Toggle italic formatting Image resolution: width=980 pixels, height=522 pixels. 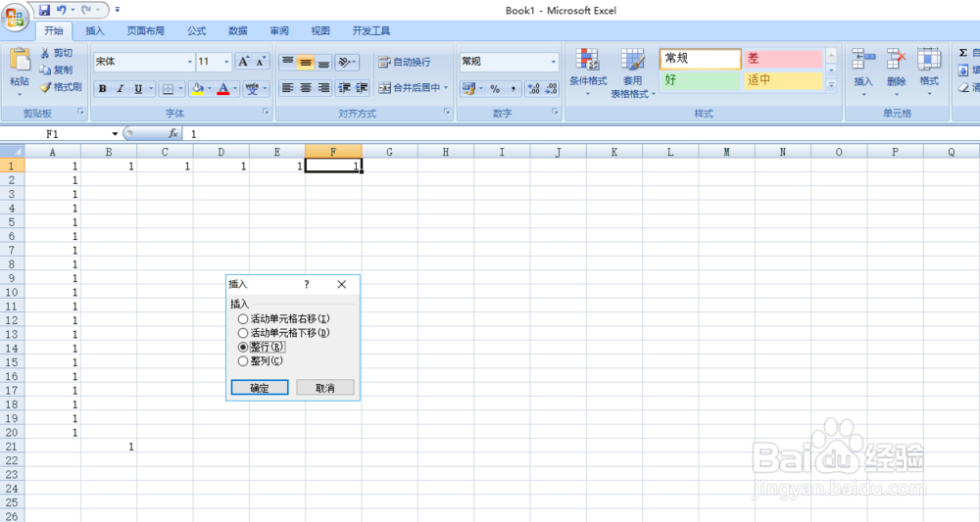pyautogui.click(x=120, y=89)
